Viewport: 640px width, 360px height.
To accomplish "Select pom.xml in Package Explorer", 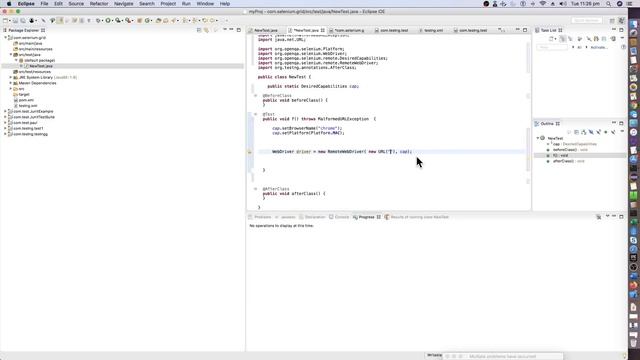I will point(26,100).
